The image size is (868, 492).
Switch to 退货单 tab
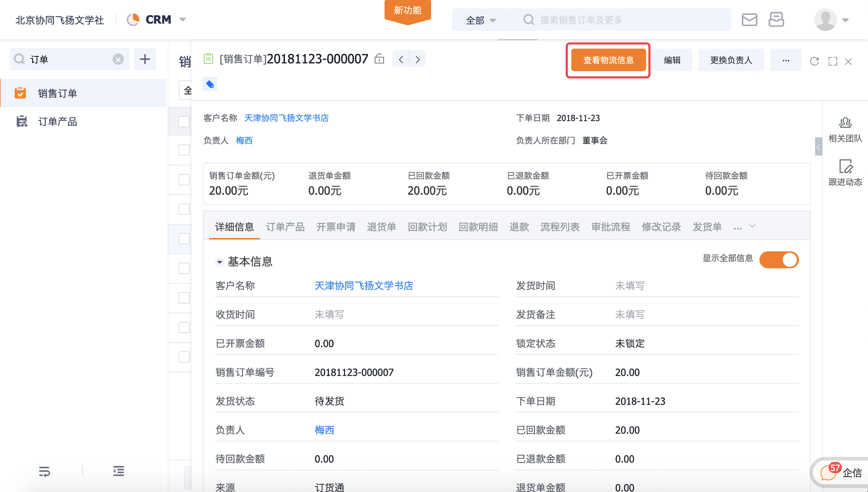coord(381,227)
